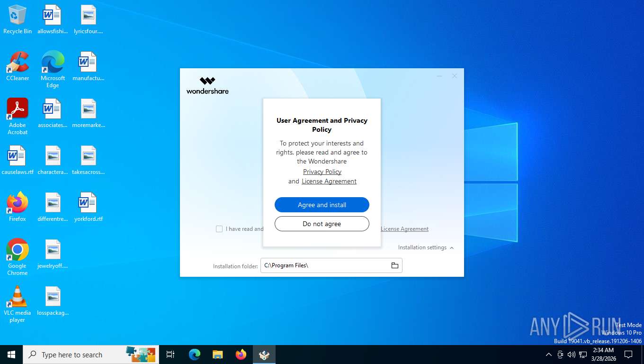Screen dimensions: 644x364
Task: Select the jewelryoff... image file icon
Action: click(53, 254)
